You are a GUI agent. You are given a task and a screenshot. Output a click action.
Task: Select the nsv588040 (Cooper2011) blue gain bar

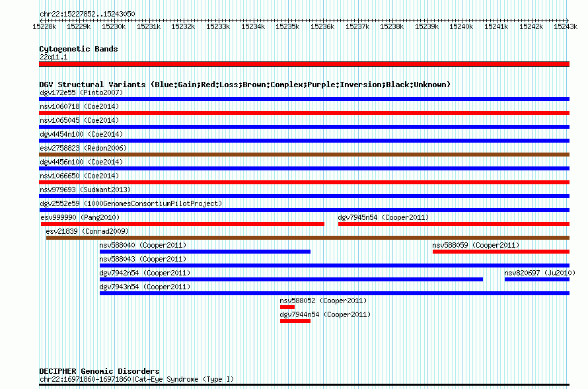205,252
